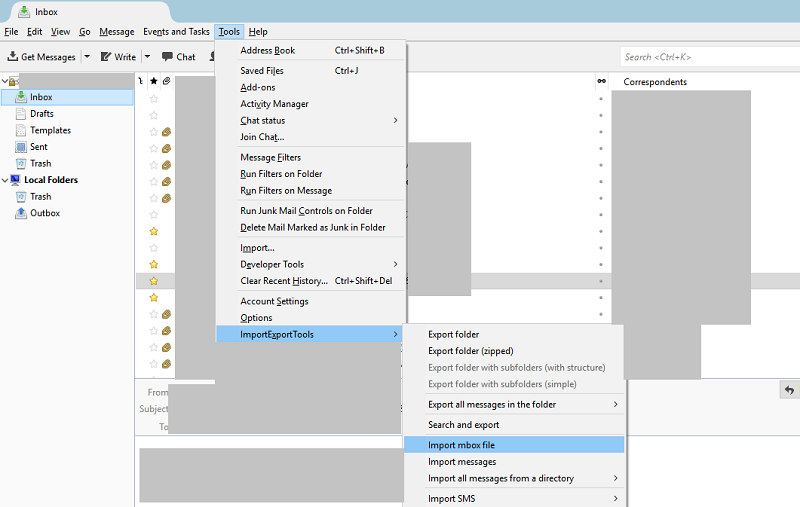The height and width of the screenshot is (507, 800).
Task: Open the Outbox folder
Action: coord(45,213)
